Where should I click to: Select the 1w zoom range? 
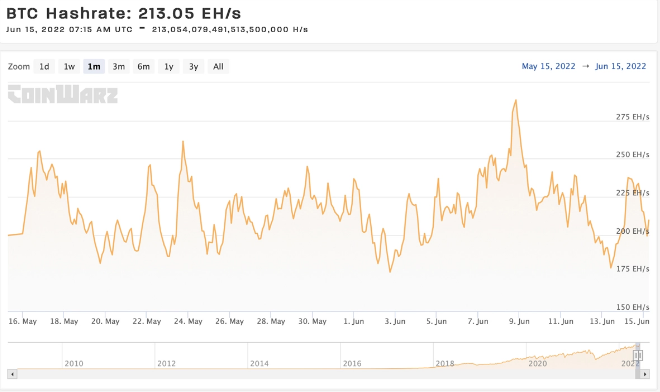coord(69,67)
